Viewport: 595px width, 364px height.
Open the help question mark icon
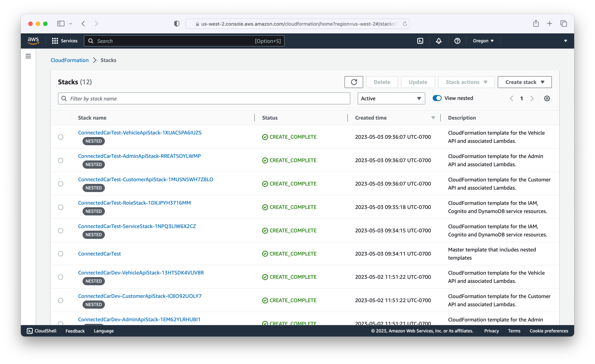pyautogui.click(x=457, y=41)
